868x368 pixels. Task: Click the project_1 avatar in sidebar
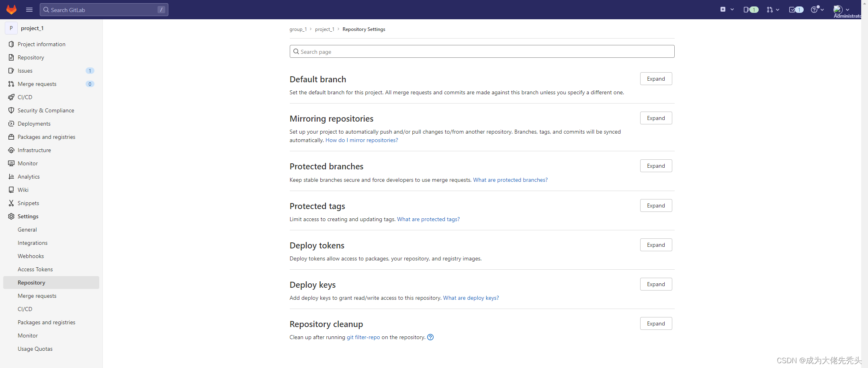click(11, 28)
